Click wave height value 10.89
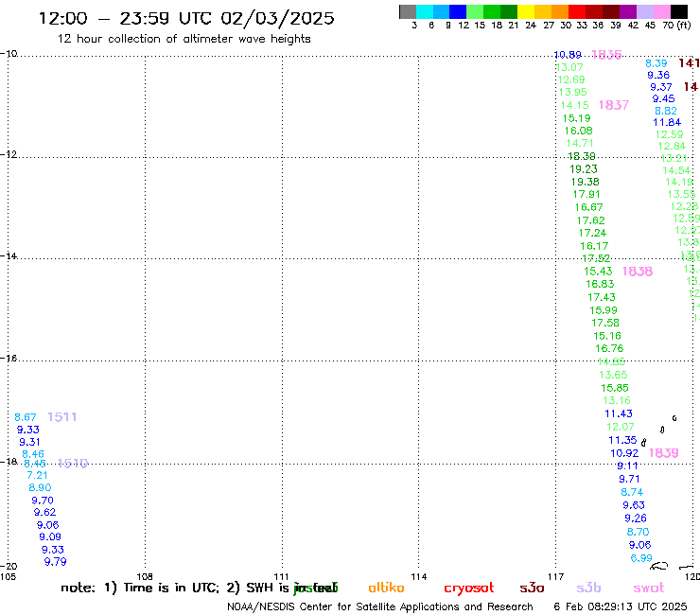Viewport: 700px width, 615px height. pyautogui.click(x=567, y=55)
